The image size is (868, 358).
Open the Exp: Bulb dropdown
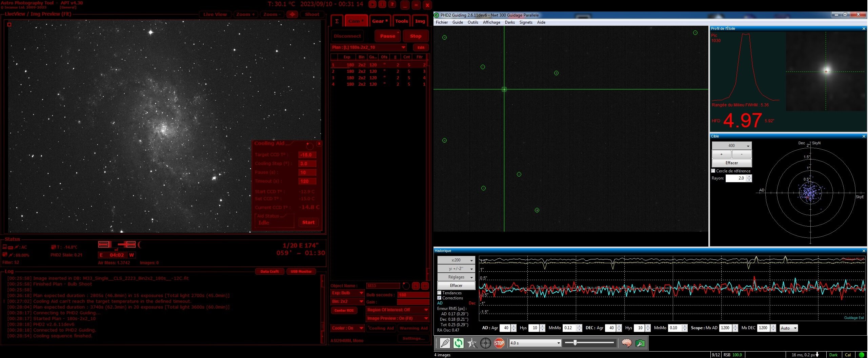pos(347,293)
